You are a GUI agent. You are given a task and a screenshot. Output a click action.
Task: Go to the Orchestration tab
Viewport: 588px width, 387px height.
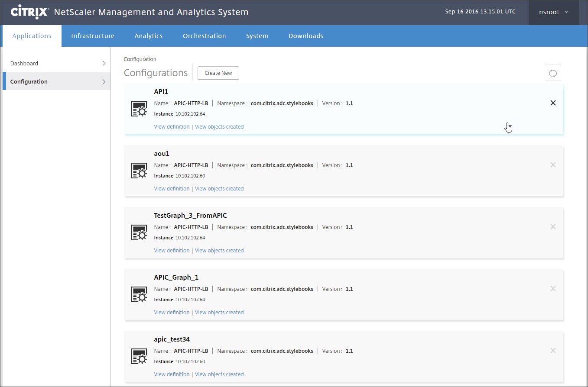point(204,36)
